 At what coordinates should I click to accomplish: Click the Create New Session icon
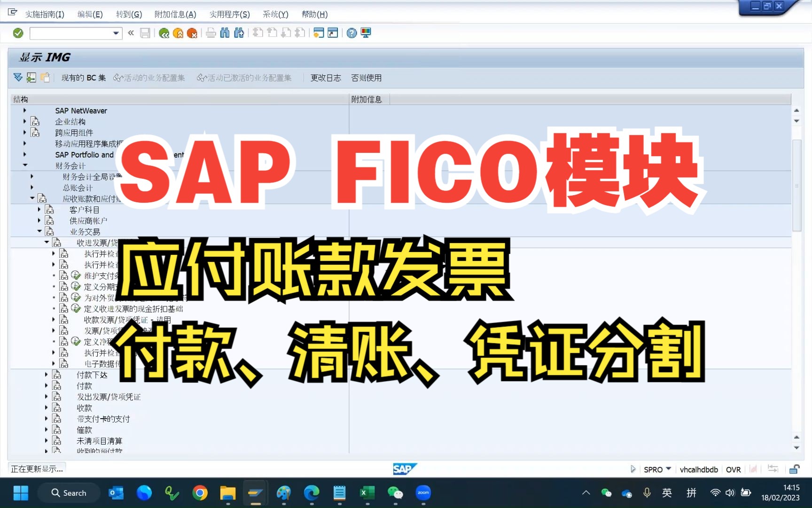pyautogui.click(x=319, y=33)
